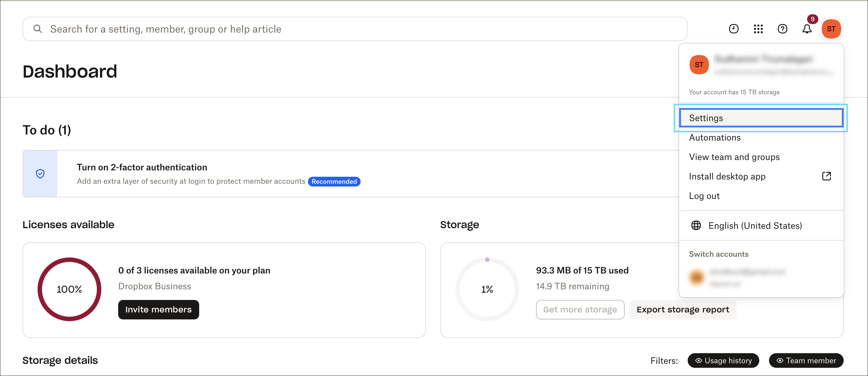Viewport: 868px width, 376px height.
Task: Click the search magnifier icon
Action: click(38, 29)
